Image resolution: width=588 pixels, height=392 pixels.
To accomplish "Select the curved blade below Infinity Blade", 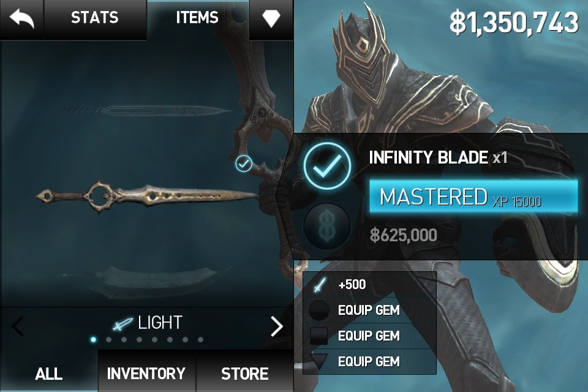I will pos(150,279).
